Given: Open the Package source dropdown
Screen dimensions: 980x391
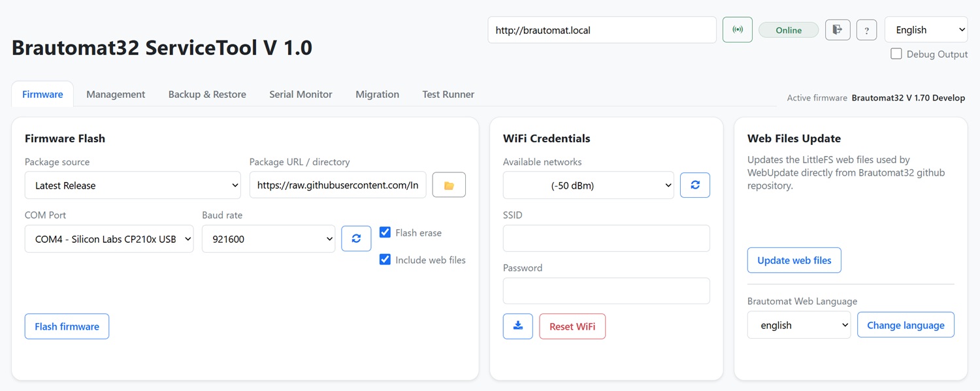Looking at the screenshot, I should point(133,185).
